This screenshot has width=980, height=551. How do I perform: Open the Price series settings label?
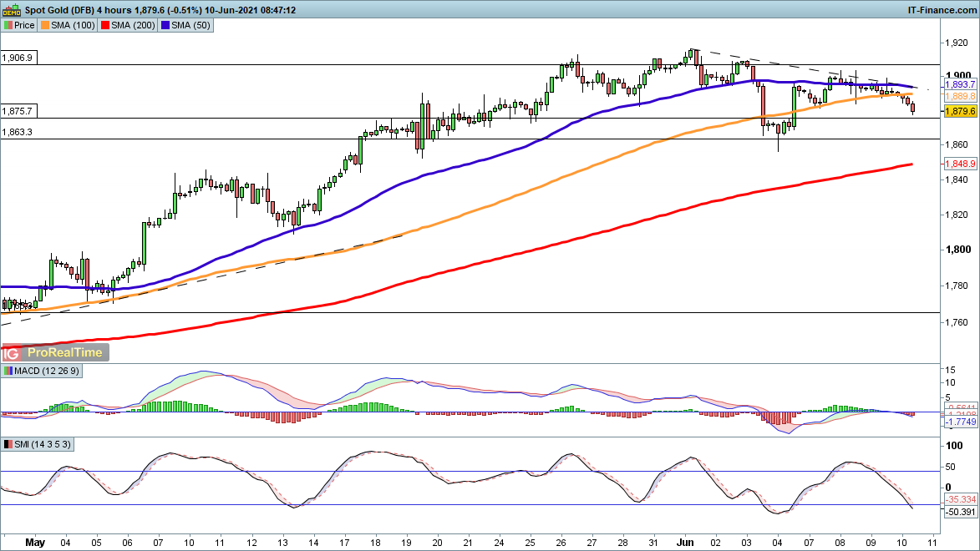[24, 25]
